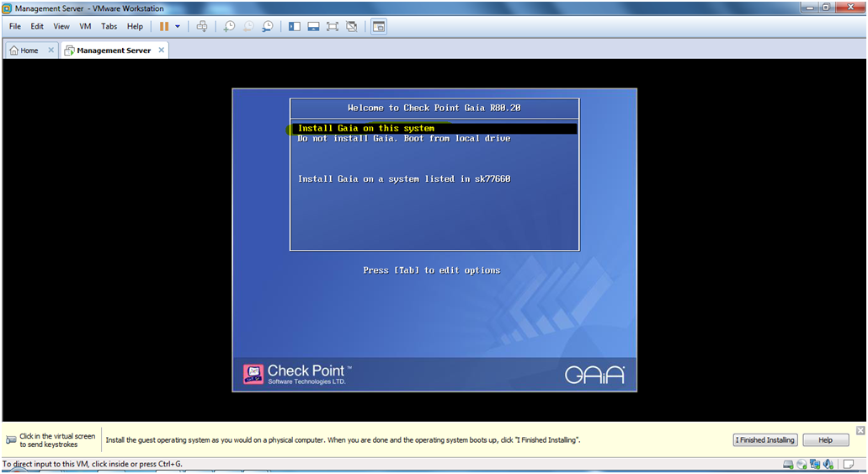Click the Press [Tab] to edit options text
The height and width of the screenshot is (474, 868).
432,270
